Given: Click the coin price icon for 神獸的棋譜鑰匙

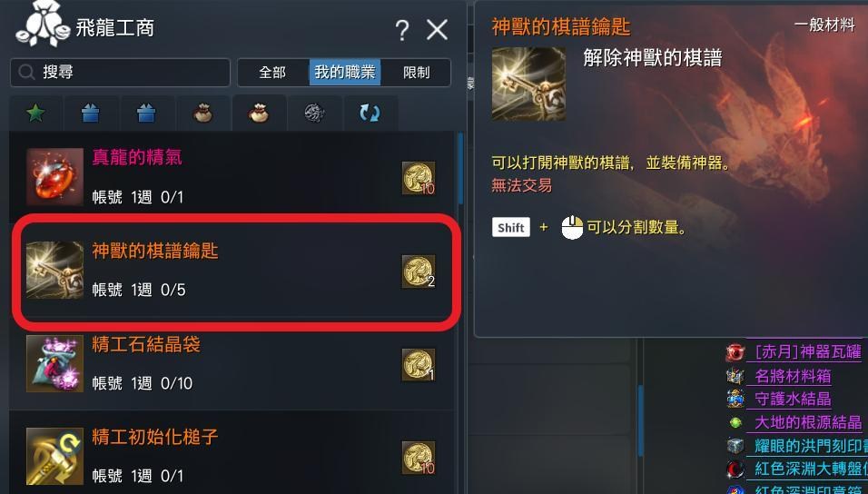Looking at the screenshot, I should pyautogui.click(x=419, y=272).
